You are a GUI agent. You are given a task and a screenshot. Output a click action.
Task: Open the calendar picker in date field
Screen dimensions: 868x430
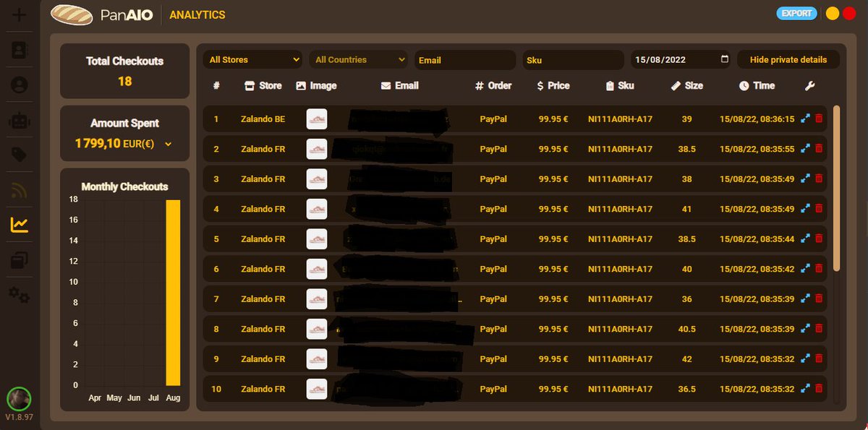click(x=725, y=59)
